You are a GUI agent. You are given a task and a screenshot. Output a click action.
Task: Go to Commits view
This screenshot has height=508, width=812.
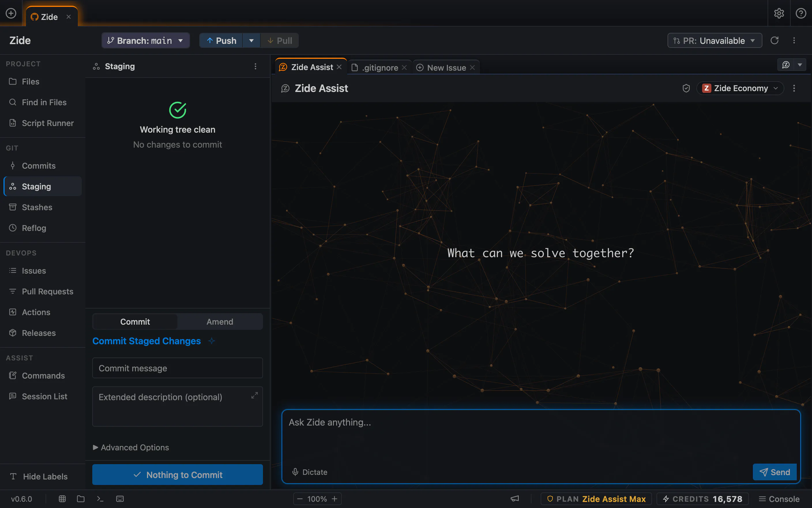coord(43,166)
